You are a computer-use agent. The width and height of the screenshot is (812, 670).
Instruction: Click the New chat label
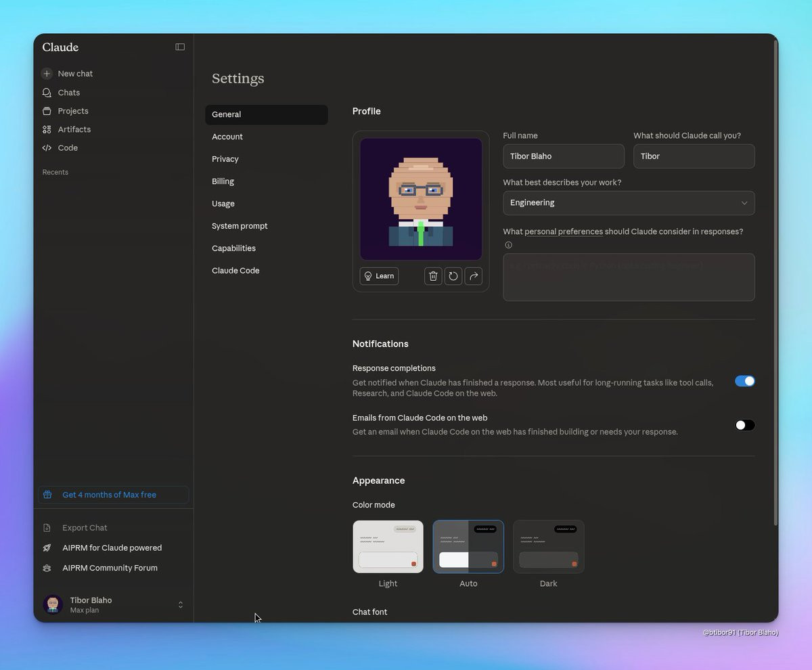click(75, 73)
